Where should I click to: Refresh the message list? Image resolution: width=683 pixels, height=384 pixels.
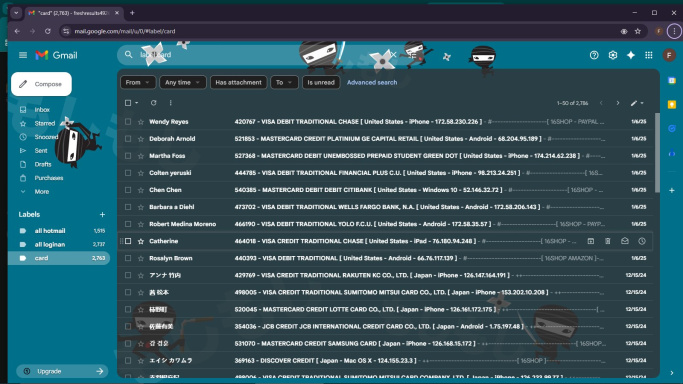153,103
